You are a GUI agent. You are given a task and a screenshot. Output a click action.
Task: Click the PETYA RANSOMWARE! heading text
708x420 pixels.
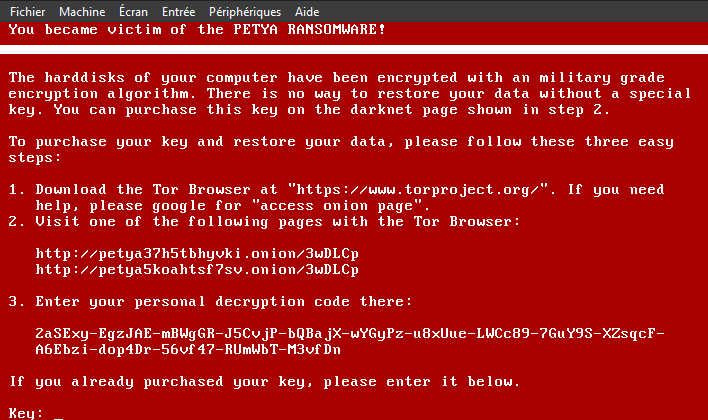coord(309,30)
